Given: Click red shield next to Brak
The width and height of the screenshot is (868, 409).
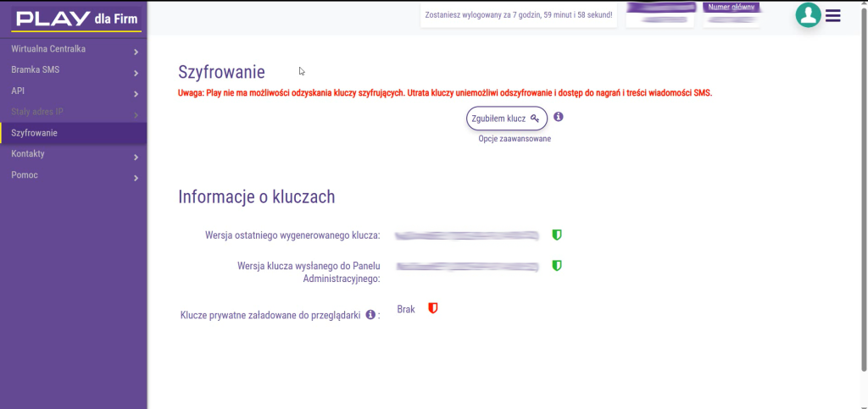Looking at the screenshot, I should tap(432, 309).
